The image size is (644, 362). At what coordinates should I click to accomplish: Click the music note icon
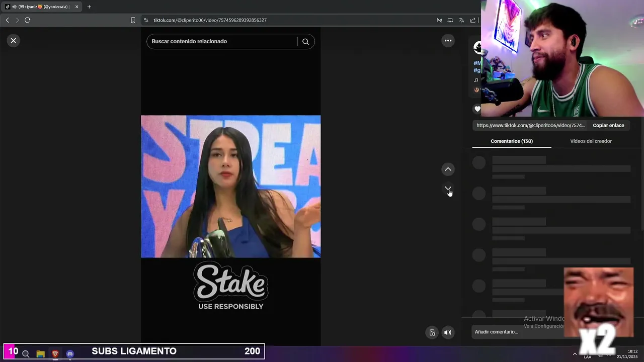point(476,80)
